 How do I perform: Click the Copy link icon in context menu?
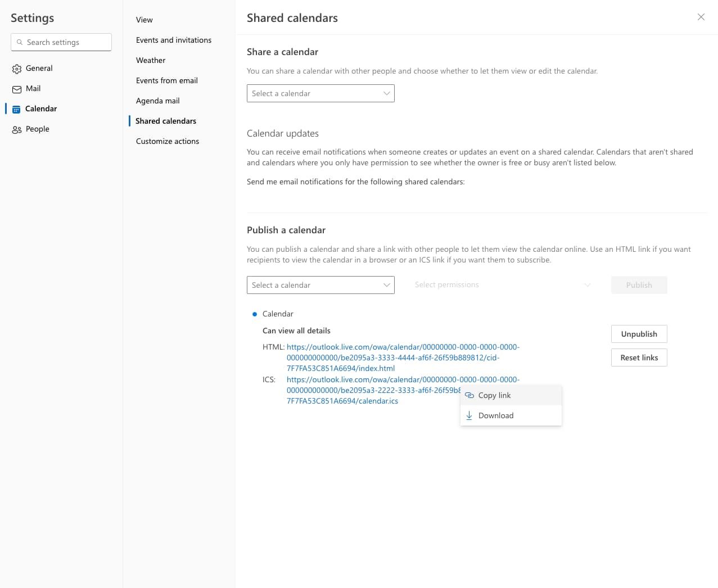click(x=469, y=395)
